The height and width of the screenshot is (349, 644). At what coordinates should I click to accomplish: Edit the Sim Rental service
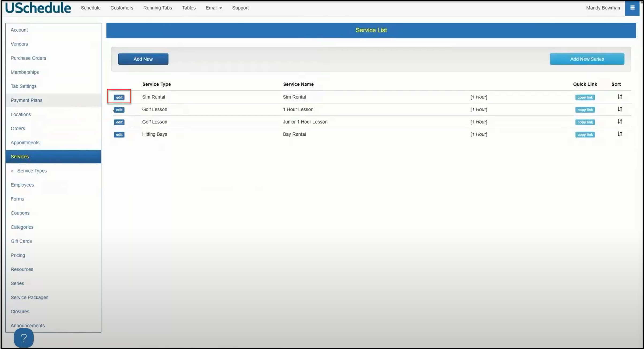[x=119, y=97]
